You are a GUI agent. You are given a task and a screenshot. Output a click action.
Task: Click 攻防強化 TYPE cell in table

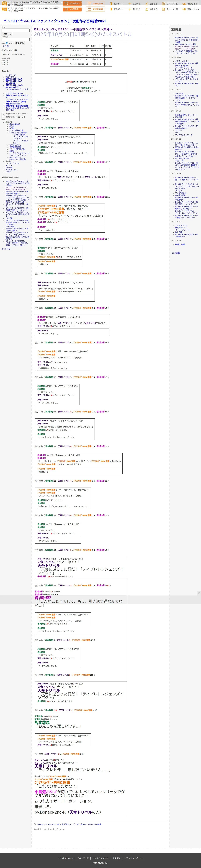[x=94, y=59]
